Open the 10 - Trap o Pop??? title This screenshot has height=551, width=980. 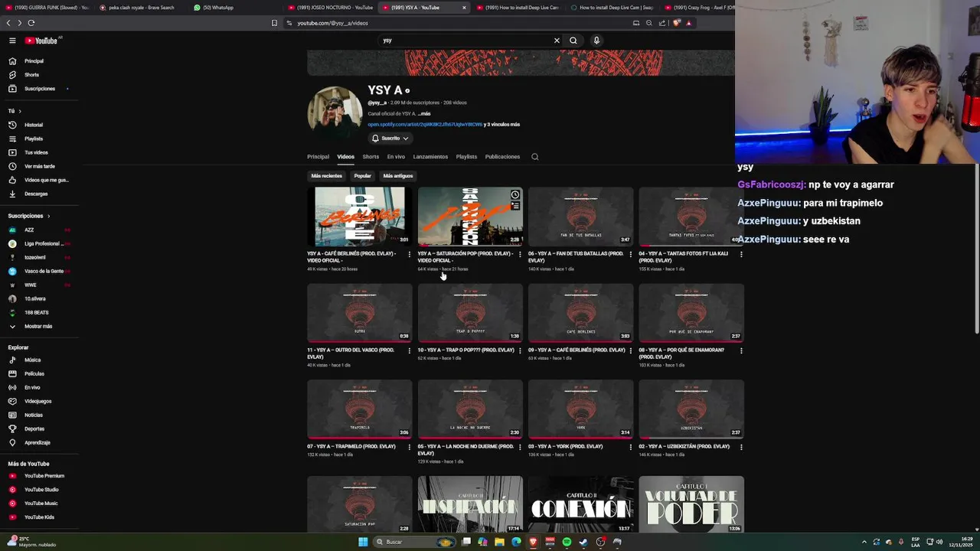click(465, 350)
